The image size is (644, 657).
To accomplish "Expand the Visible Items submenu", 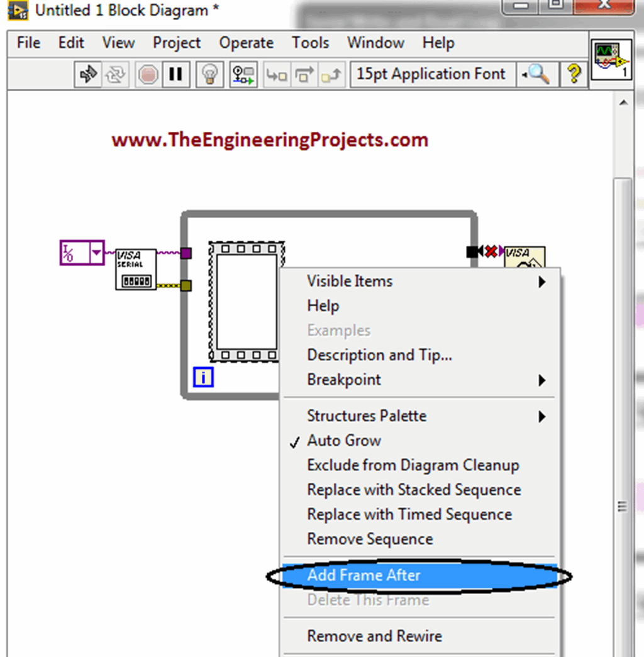I will point(350,281).
